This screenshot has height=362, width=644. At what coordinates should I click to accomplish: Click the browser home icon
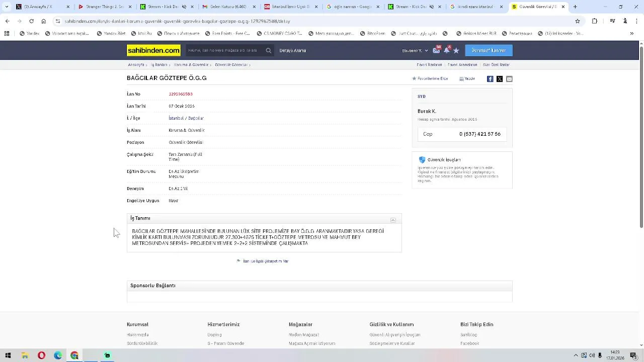click(x=44, y=21)
